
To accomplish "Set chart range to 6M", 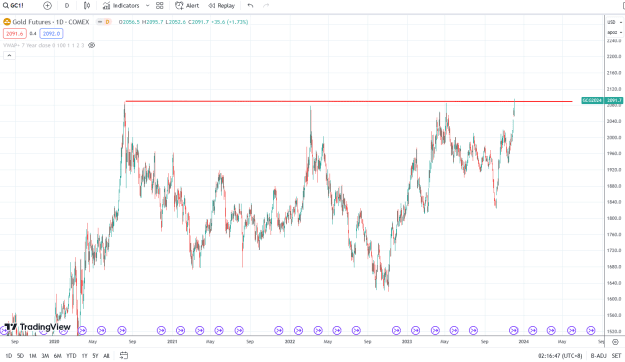I will tap(57, 356).
